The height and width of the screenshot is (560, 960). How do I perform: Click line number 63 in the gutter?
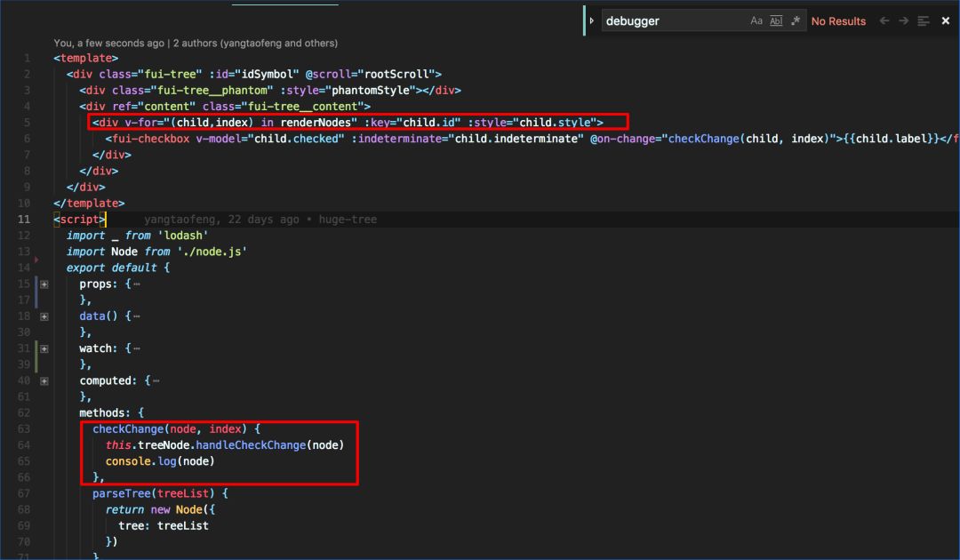tap(24, 428)
